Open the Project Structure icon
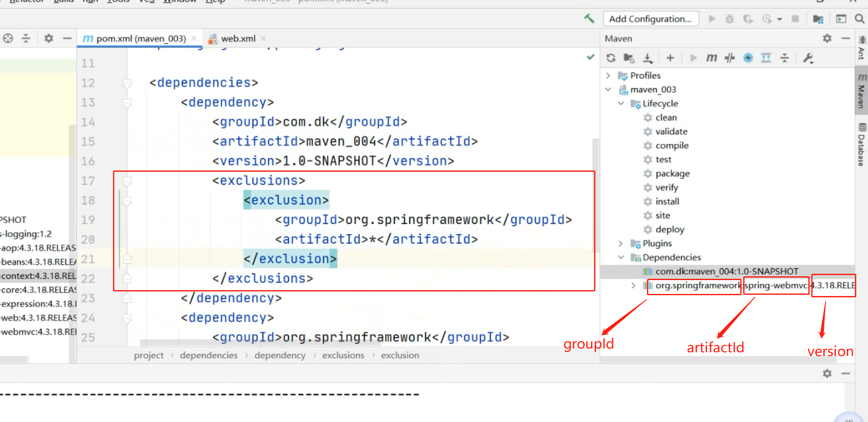868x422 pixels. pyautogui.click(x=818, y=19)
